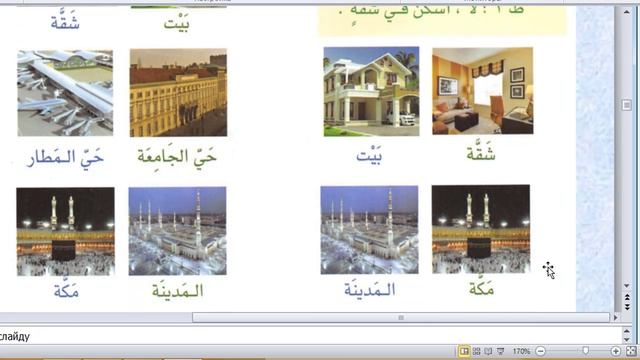The image size is (640, 360).
Task: Click the vertical scrollbar thumb
Action: pos(627,105)
